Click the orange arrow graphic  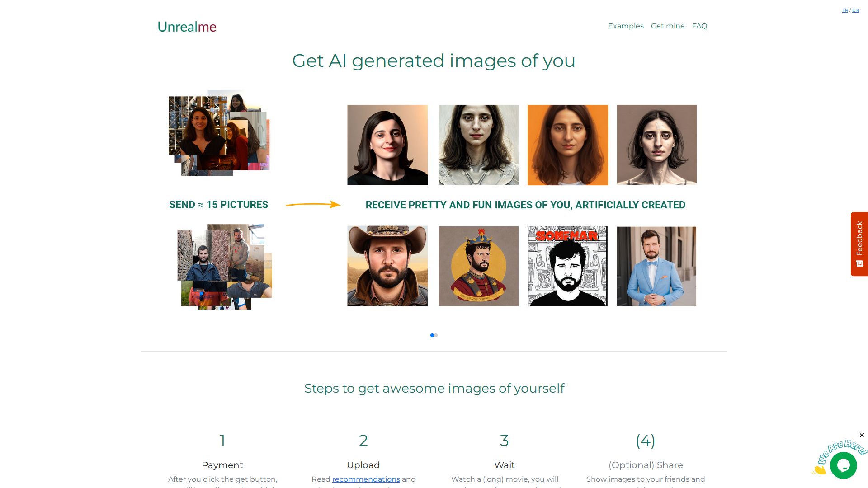pyautogui.click(x=313, y=205)
